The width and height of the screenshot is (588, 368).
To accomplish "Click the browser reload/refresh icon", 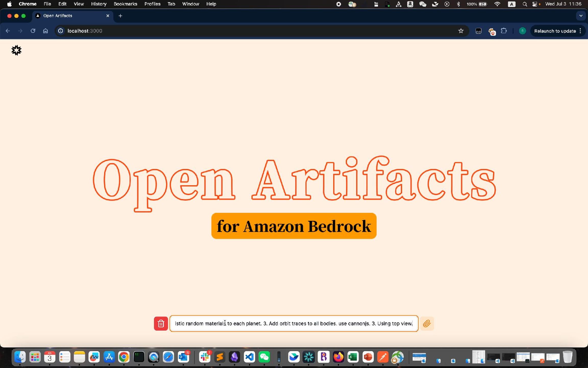I will 33,30.
